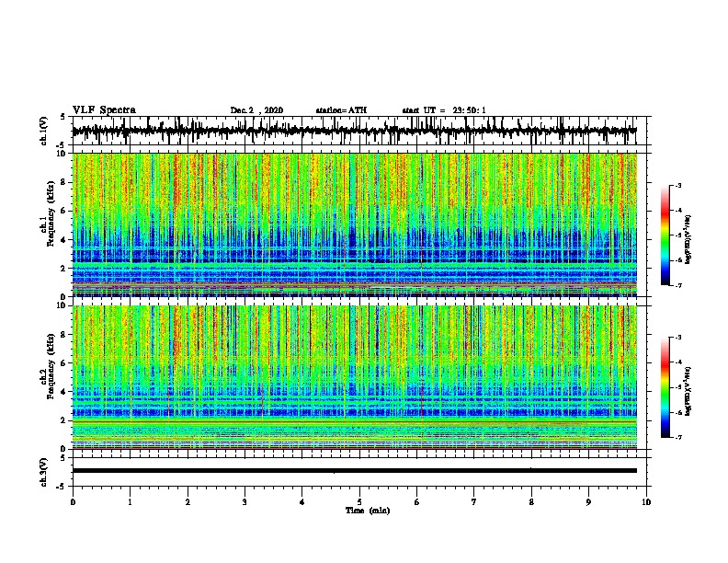
Task: Click the "-4" label on ch.2 color scale
Action: pyautogui.click(x=677, y=362)
